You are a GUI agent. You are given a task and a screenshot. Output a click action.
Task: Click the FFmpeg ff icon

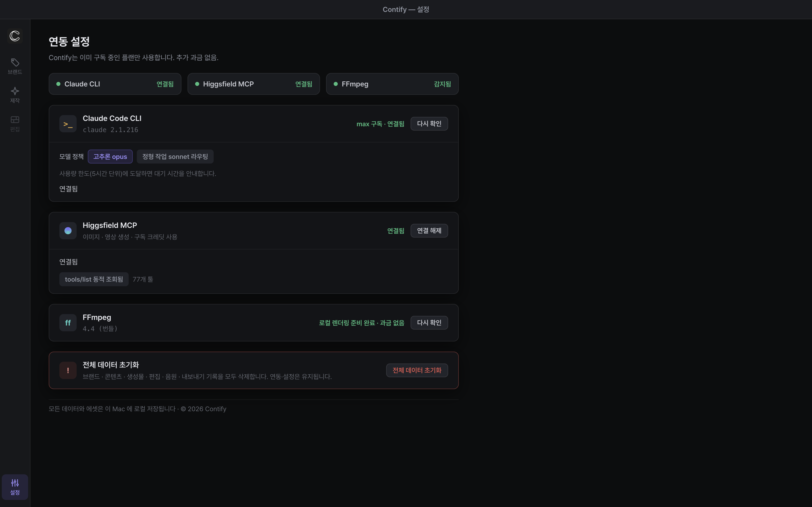(68, 322)
